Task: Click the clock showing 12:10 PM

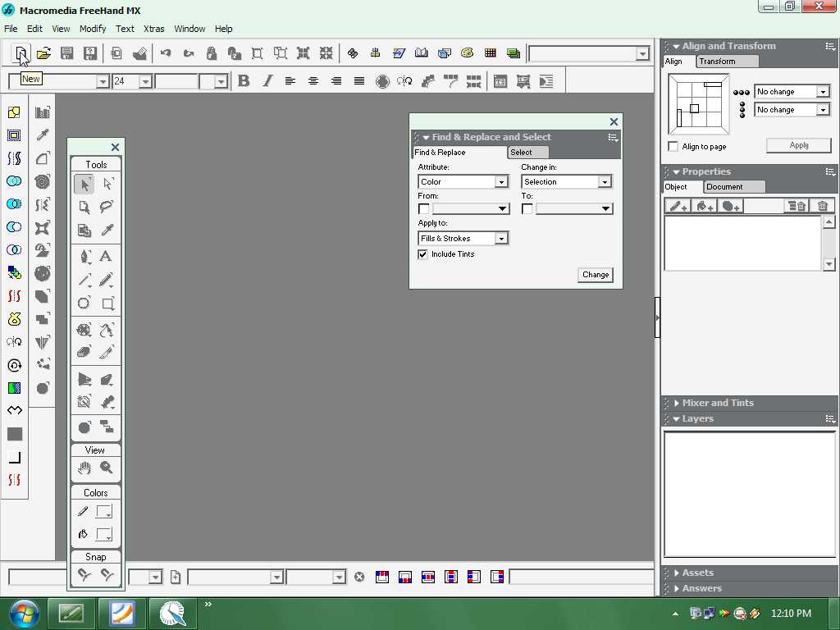Action: 791,614
